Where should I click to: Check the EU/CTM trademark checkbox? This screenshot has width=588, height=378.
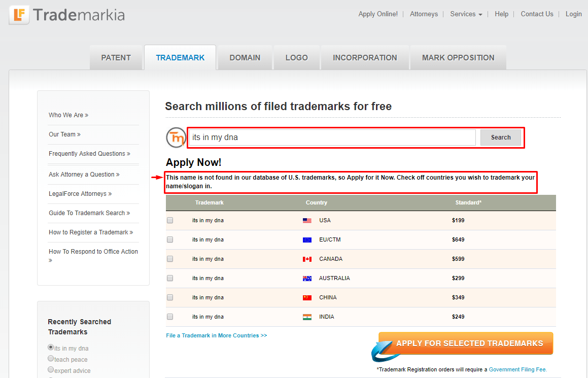pyautogui.click(x=170, y=239)
